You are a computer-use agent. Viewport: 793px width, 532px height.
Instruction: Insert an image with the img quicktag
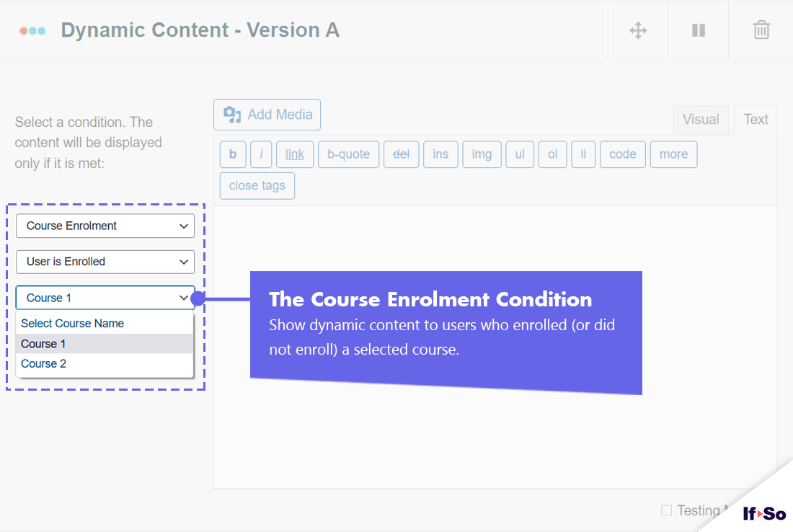point(482,154)
